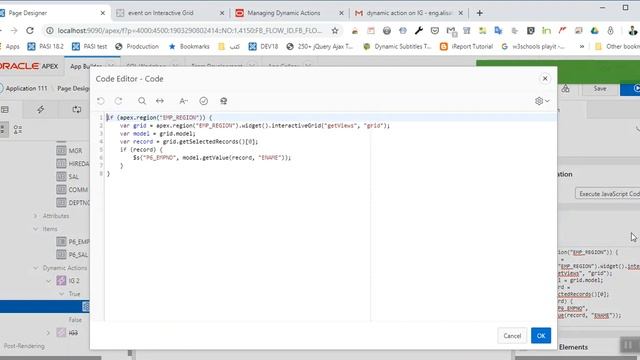Collapse the IG 2 dynamic action node
Image resolution: width=640 pixels, height=360 pixels.
point(49,281)
